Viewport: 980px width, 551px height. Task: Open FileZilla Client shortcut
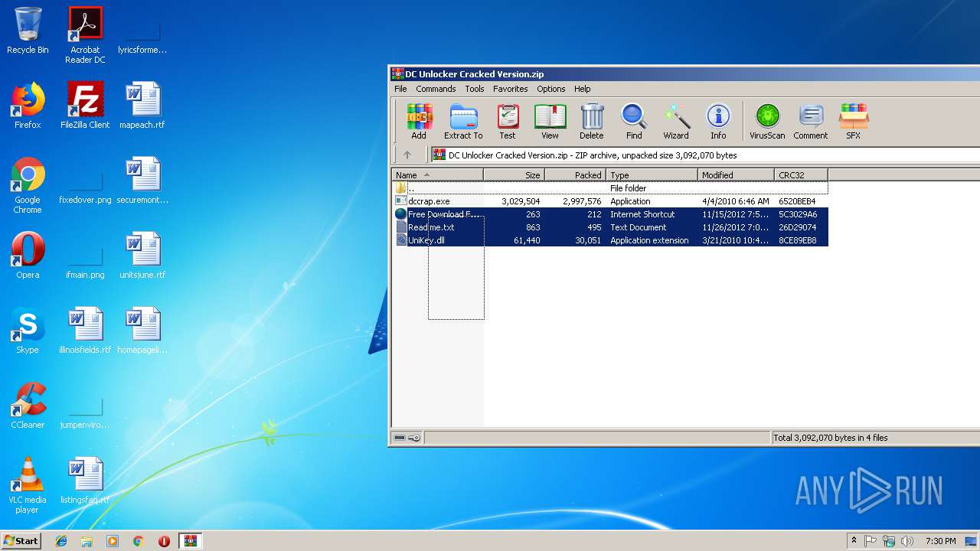85,106
